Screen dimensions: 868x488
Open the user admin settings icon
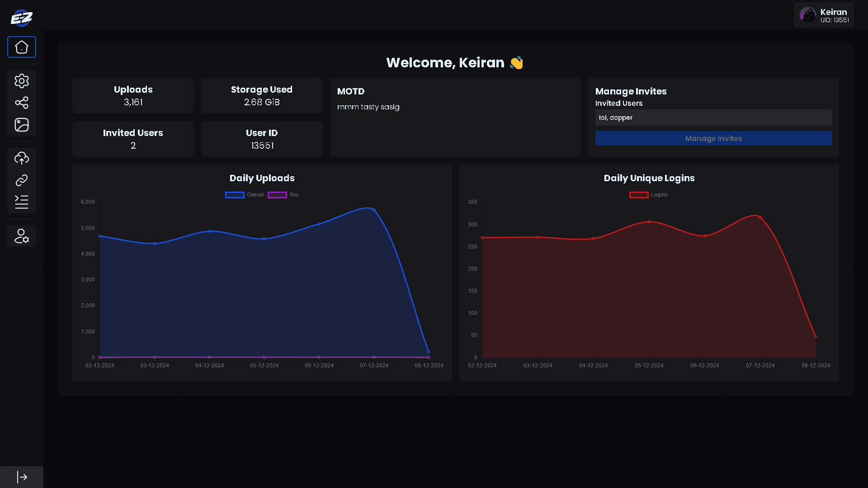coord(22,236)
